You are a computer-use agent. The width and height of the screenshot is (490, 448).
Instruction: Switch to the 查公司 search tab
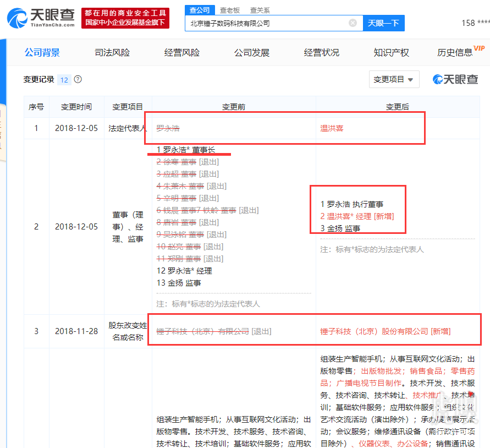(x=200, y=10)
